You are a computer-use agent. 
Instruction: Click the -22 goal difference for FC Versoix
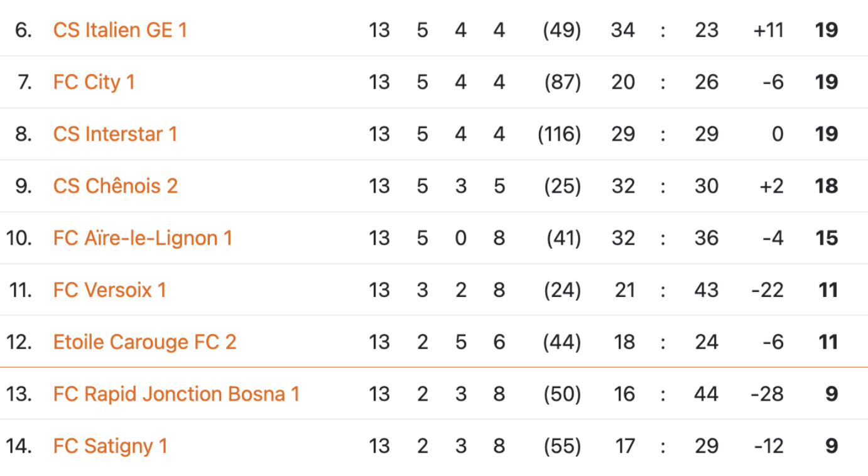767,290
